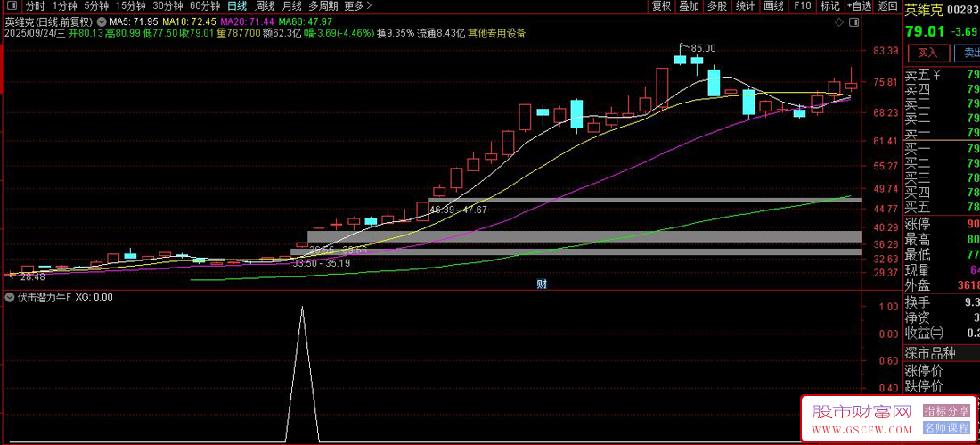Click the 返回 back button
This screenshot has width=980, height=445.
click(x=887, y=6)
